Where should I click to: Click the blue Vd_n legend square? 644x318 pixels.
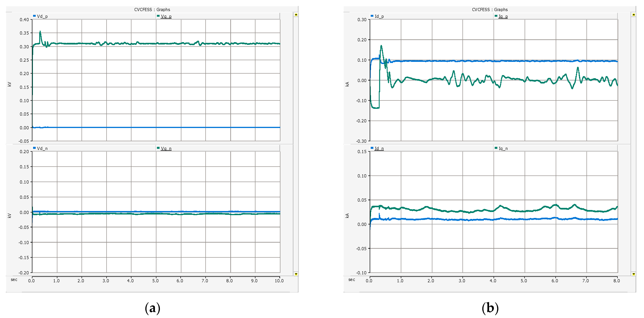[34, 148]
